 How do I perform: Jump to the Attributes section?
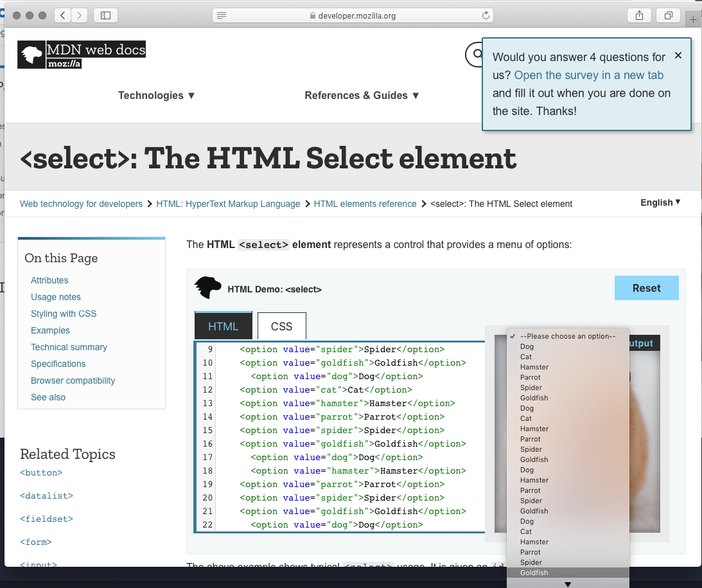[49, 280]
